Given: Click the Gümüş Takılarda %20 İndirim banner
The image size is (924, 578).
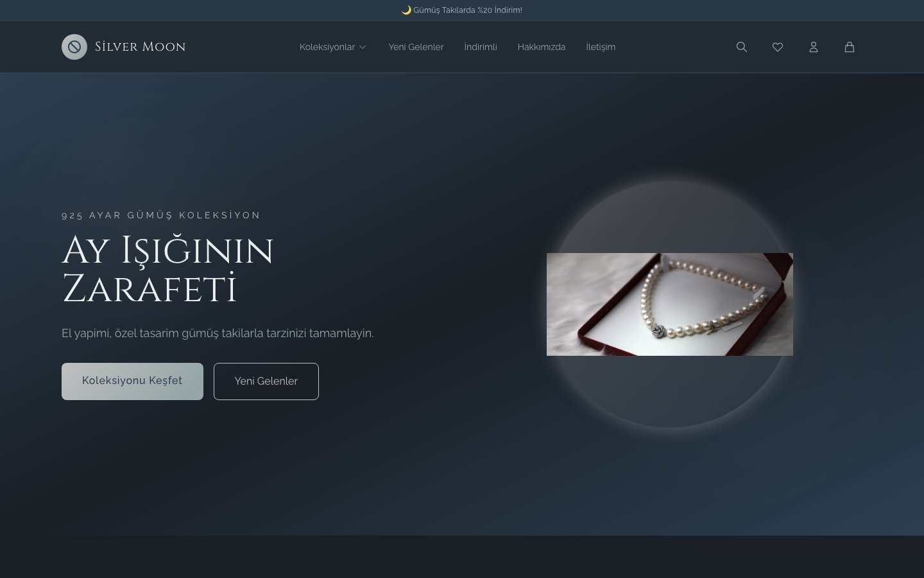Looking at the screenshot, I should point(468,10).
